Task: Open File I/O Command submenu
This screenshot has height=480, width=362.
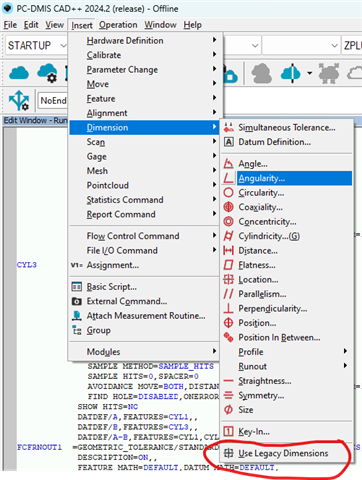Action: click(145, 250)
